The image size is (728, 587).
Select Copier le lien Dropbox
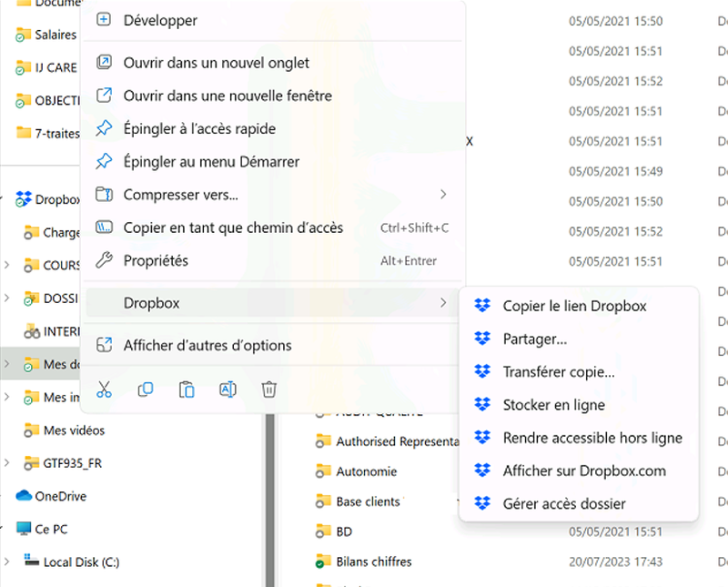574,307
